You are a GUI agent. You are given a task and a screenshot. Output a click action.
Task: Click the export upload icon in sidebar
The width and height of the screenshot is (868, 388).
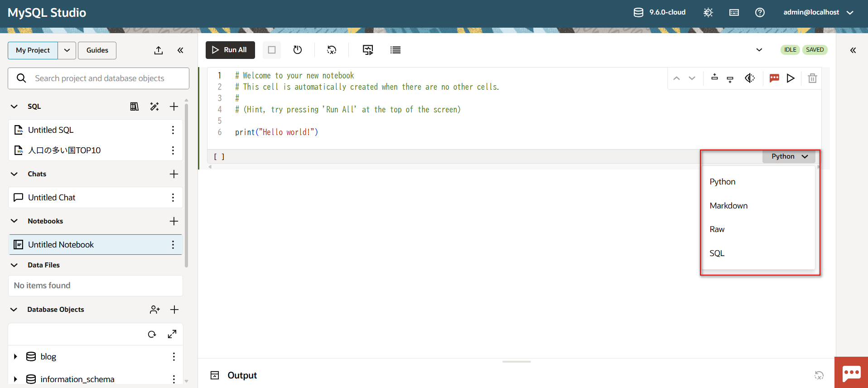click(x=158, y=50)
